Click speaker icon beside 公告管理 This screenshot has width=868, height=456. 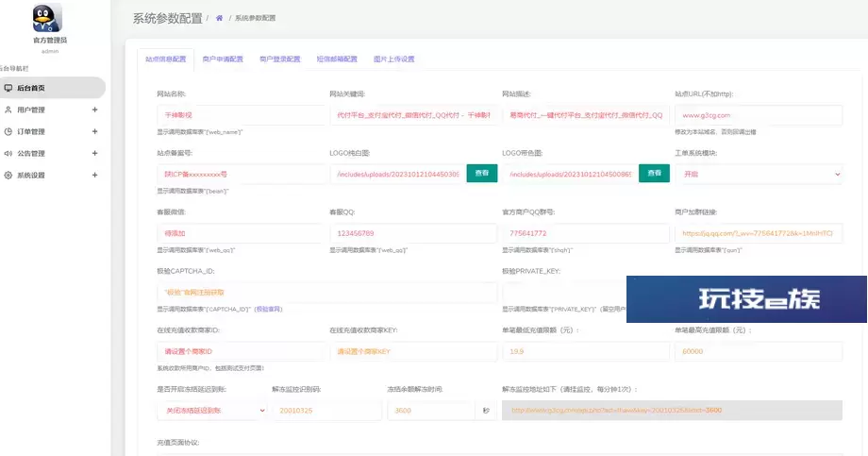tap(8, 154)
